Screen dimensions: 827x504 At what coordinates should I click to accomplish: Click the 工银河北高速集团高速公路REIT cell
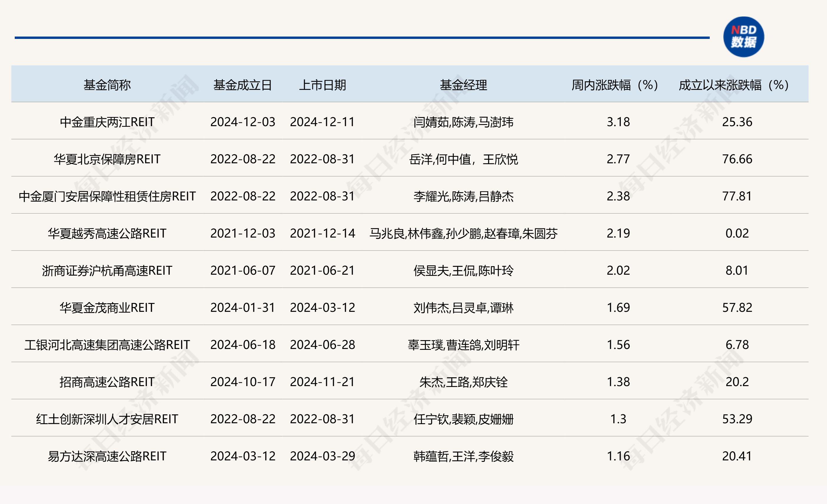point(107,345)
